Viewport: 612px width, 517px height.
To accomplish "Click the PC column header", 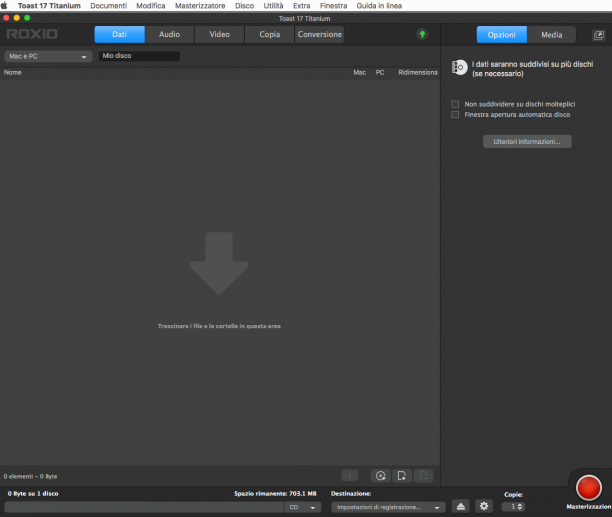I will click(x=380, y=73).
